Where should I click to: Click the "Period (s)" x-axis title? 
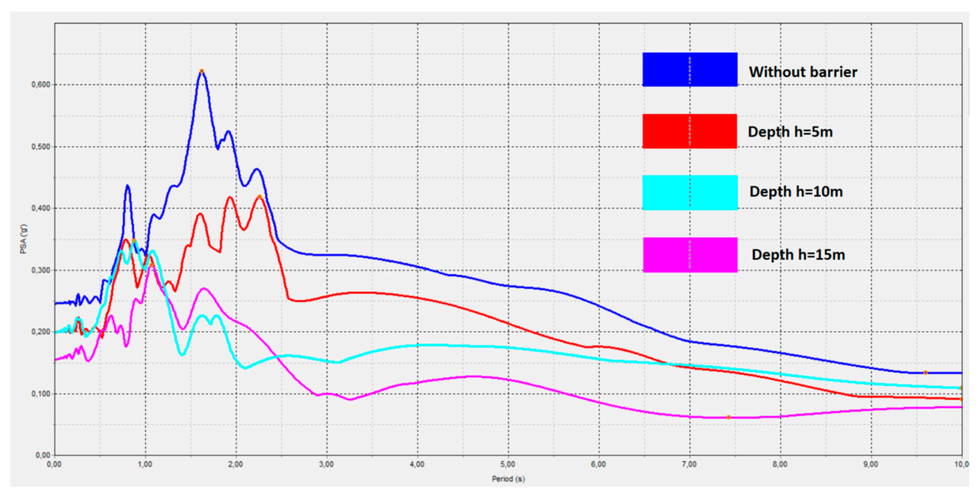pos(508,479)
